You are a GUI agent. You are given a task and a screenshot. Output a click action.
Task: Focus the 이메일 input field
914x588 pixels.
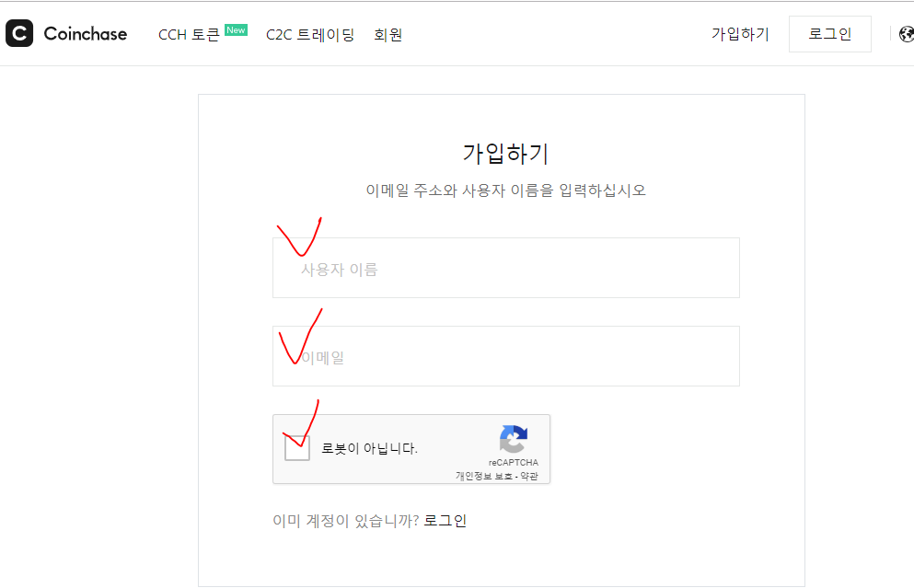(505, 356)
